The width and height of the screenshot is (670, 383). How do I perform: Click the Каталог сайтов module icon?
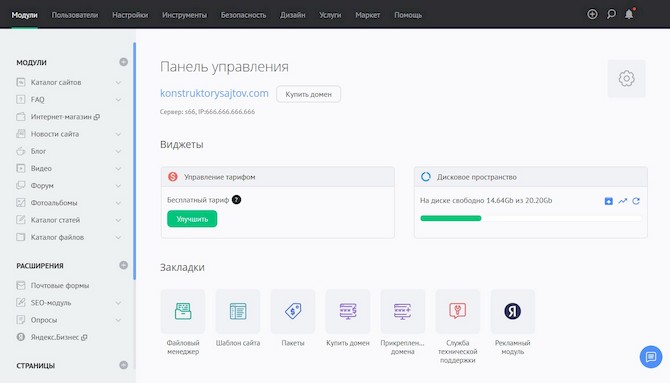(21, 82)
